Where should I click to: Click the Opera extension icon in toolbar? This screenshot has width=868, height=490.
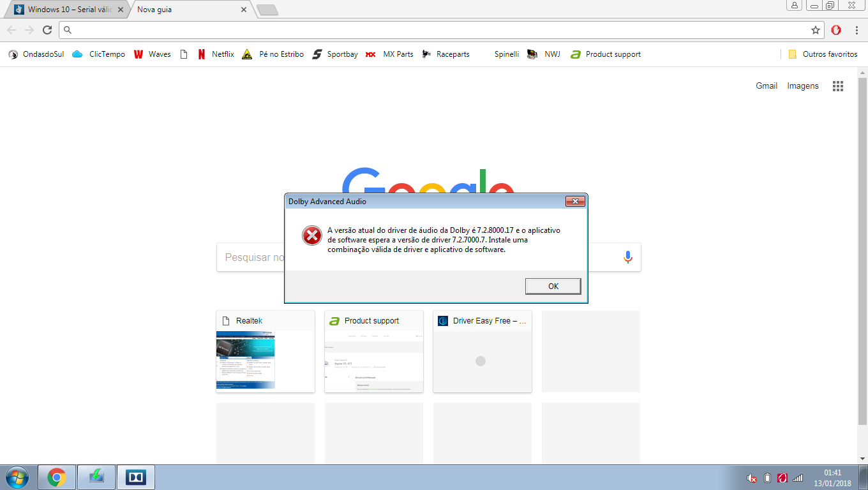836,30
